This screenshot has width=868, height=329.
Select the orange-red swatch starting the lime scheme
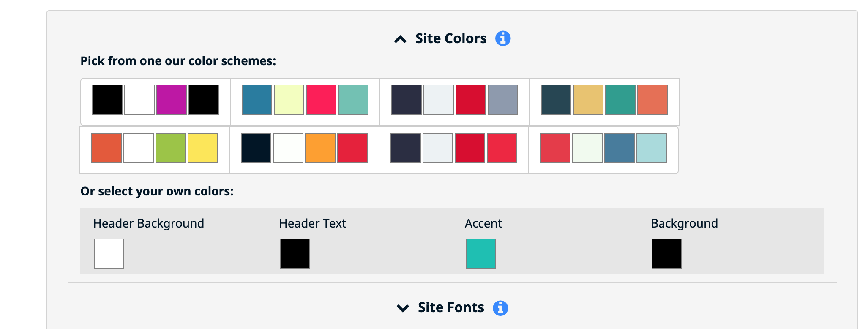pyautogui.click(x=106, y=148)
